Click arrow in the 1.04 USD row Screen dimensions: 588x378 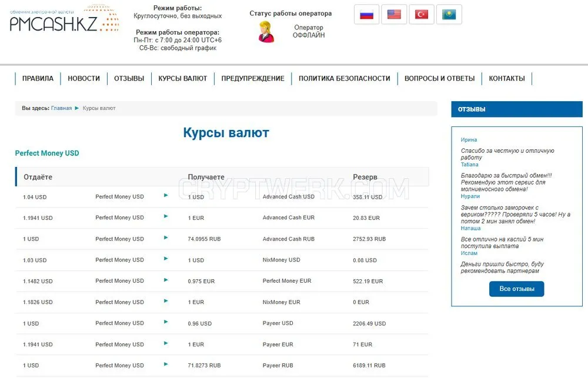166,195
